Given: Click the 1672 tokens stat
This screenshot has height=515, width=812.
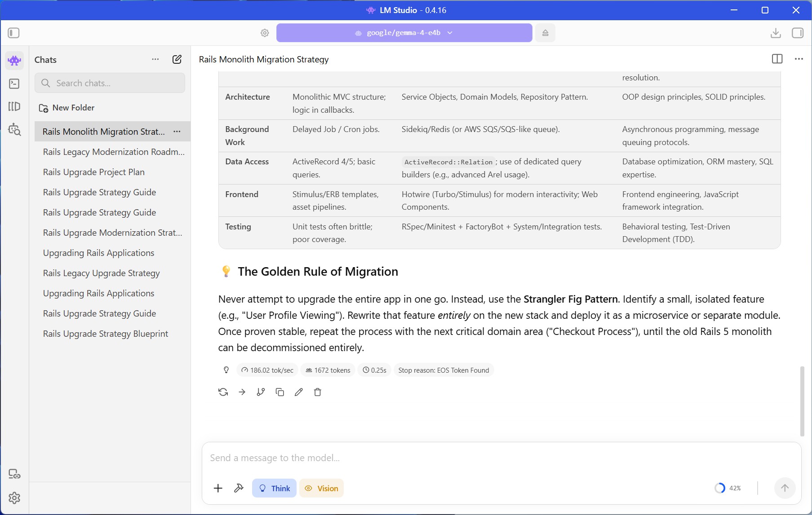Looking at the screenshot, I should click(x=328, y=370).
